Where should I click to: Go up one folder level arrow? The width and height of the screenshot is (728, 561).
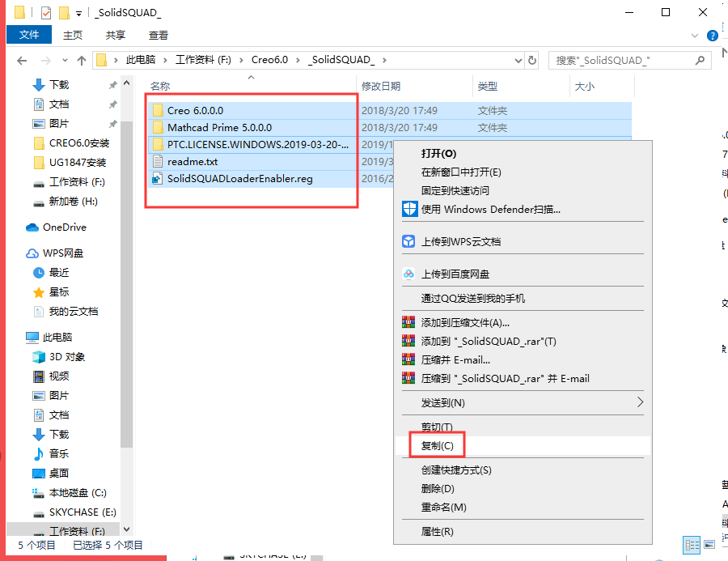[82, 61]
